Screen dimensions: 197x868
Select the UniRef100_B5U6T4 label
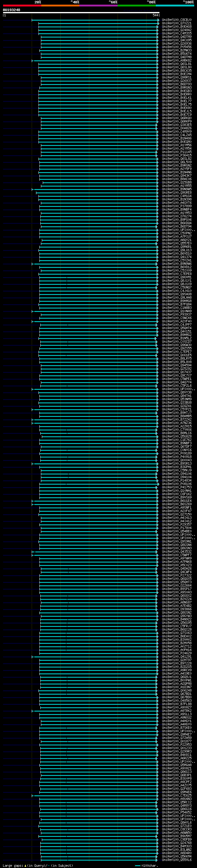(x=176, y=54)
